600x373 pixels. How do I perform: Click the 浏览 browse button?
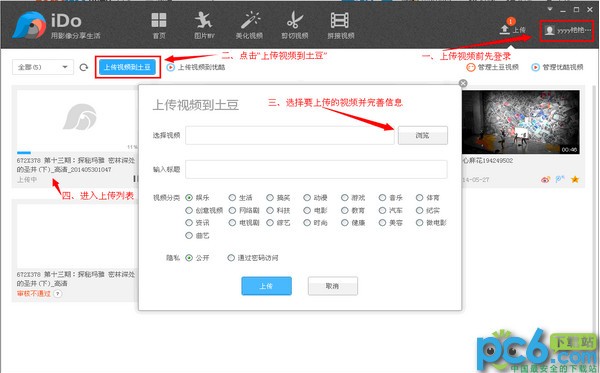pyautogui.click(x=422, y=135)
